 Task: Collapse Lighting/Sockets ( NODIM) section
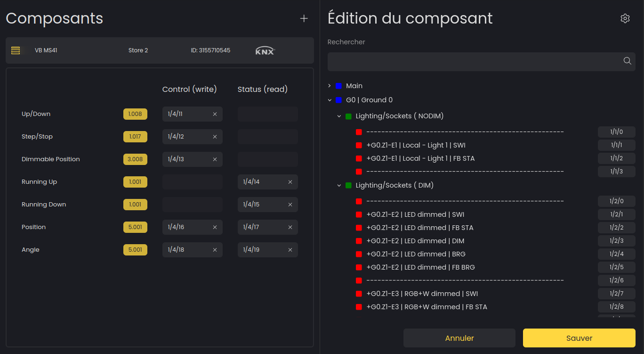(x=339, y=116)
